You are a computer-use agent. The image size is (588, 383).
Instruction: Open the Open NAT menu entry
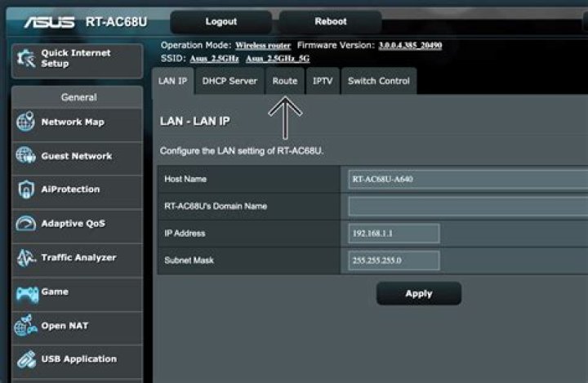(78, 328)
